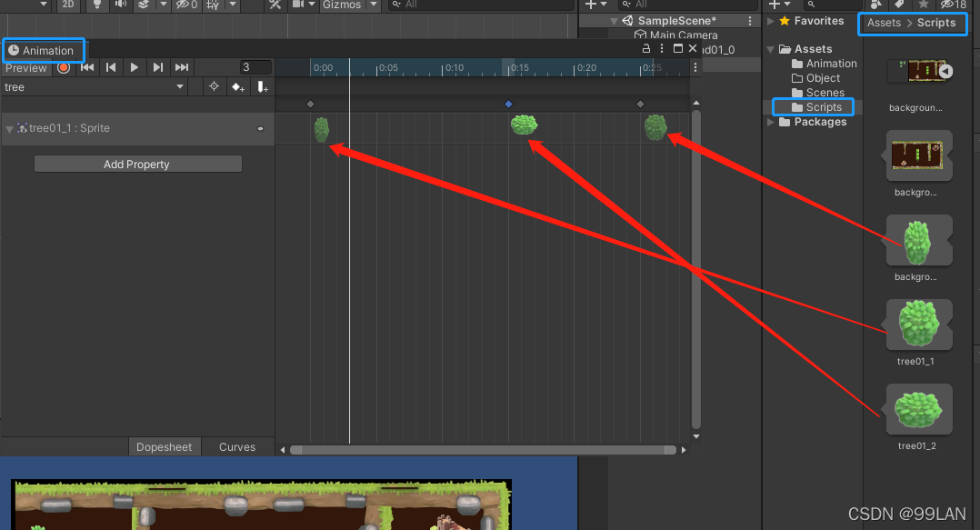This screenshot has height=530, width=980.
Task: Click Project search by type icon
Action: point(876,5)
